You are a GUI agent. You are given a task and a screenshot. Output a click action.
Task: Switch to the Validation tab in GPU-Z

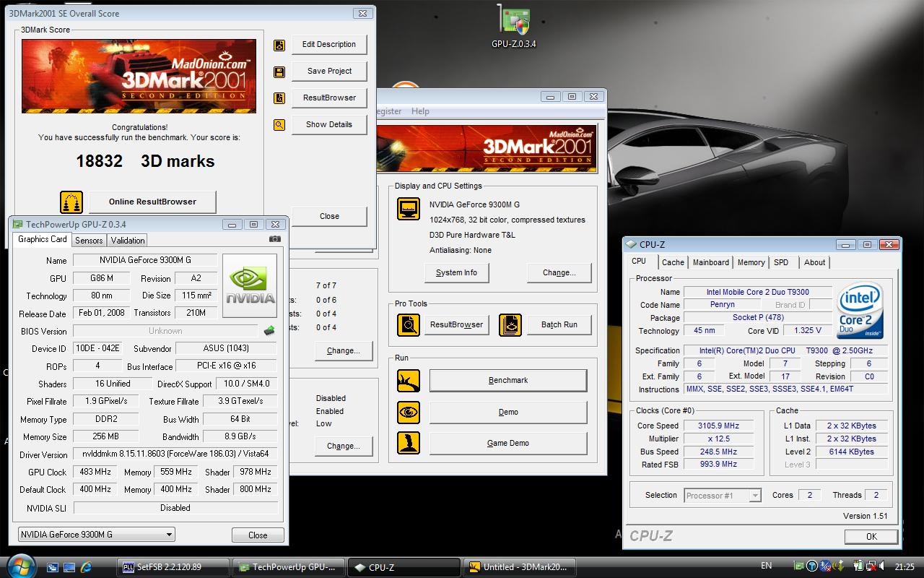(x=128, y=241)
